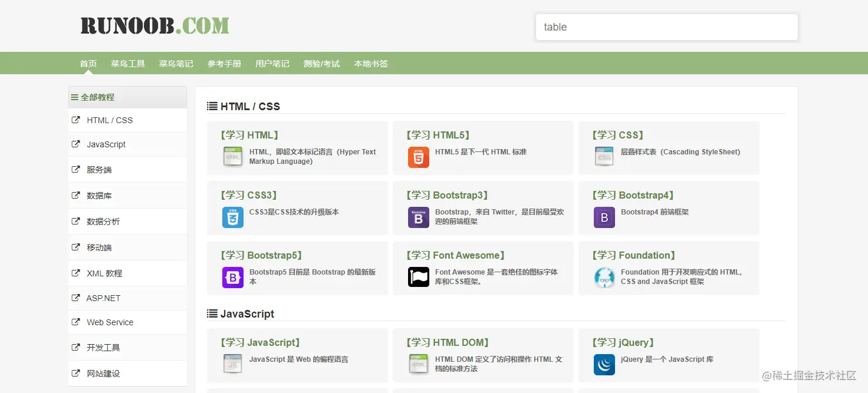The width and height of the screenshot is (868, 393).
Task: Open the 首页 nav tab
Action: pyautogui.click(x=88, y=64)
